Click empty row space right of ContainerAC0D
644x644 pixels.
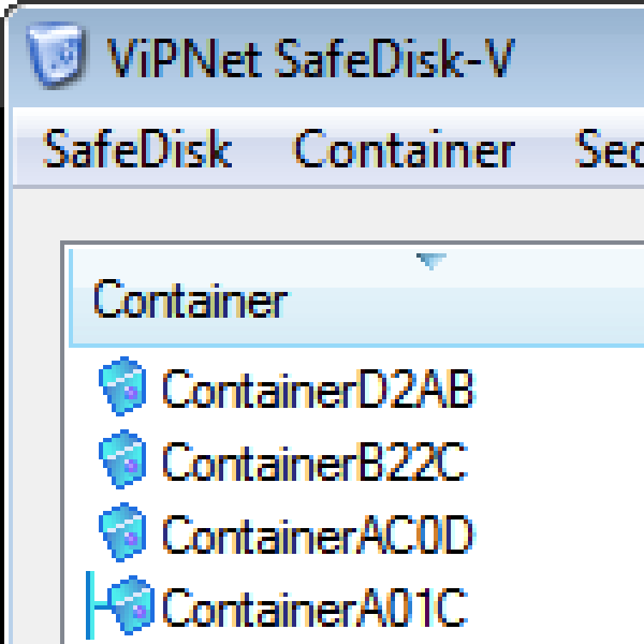558,535
